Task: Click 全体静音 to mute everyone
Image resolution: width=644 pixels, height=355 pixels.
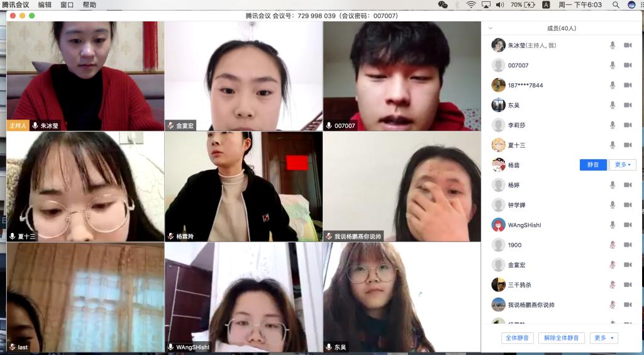Action: (517, 338)
